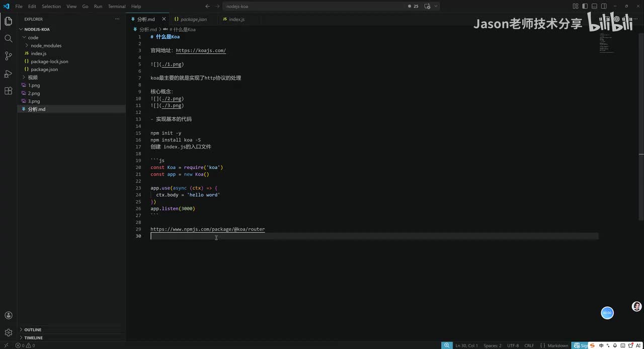Switch to the package.json tab
This screenshot has width=644, height=349.
click(194, 19)
